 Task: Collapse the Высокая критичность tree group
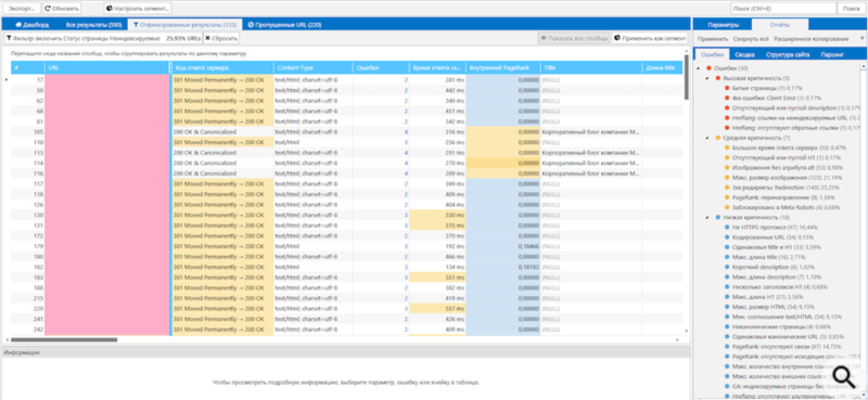(707, 78)
